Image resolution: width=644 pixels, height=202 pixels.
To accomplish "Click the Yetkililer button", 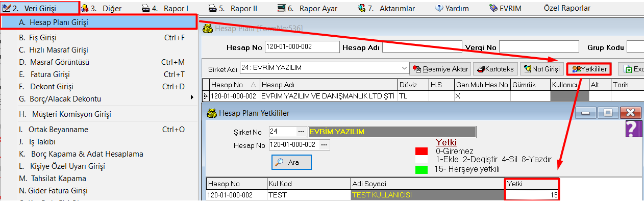I will (x=590, y=69).
